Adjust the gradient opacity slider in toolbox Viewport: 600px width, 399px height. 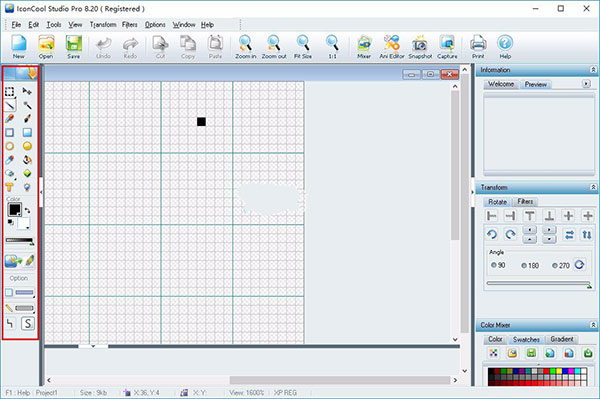tap(19, 241)
